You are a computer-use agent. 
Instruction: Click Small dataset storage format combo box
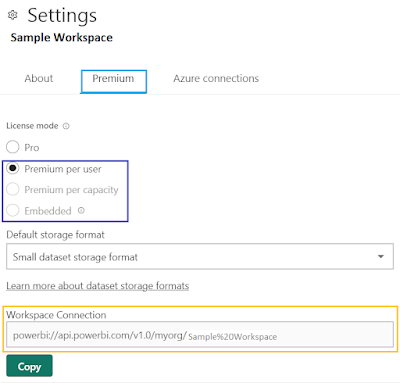tap(200, 256)
